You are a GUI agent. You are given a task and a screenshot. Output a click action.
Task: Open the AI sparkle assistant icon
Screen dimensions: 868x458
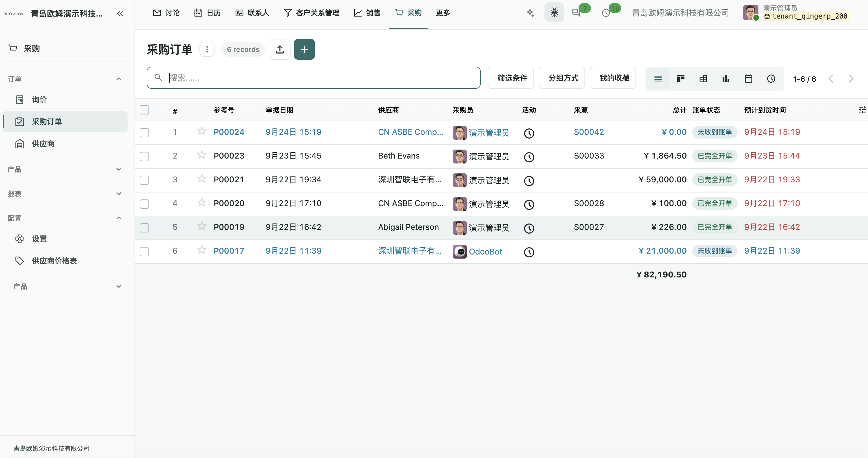[x=530, y=13]
